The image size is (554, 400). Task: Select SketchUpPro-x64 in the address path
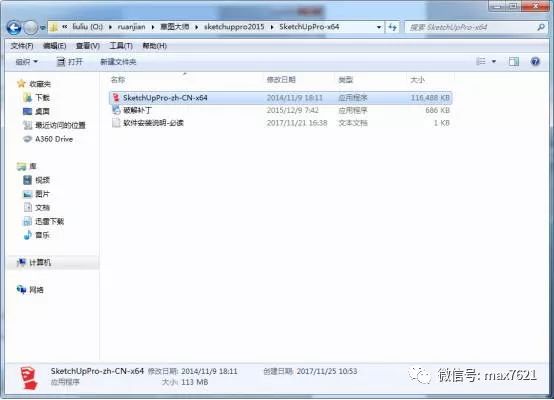click(x=309, y=27)
